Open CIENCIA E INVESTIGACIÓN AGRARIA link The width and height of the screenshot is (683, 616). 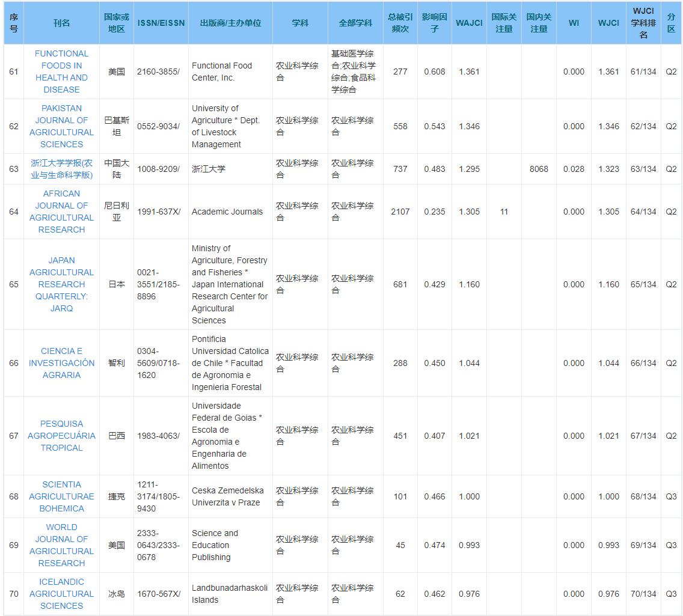pos(61,363)
